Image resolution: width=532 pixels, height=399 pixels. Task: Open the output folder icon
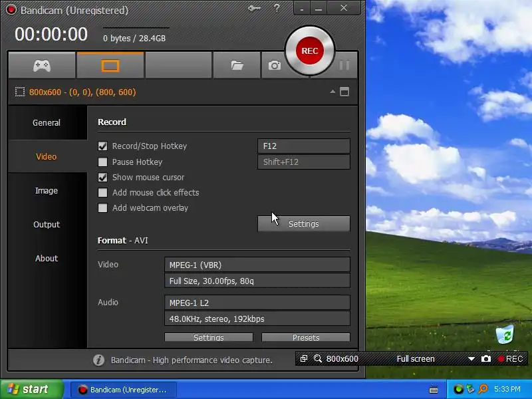237,65
